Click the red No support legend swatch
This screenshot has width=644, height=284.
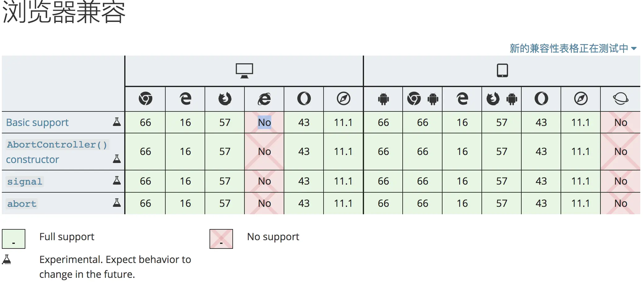pyautogui.click(x=221, y=239)
